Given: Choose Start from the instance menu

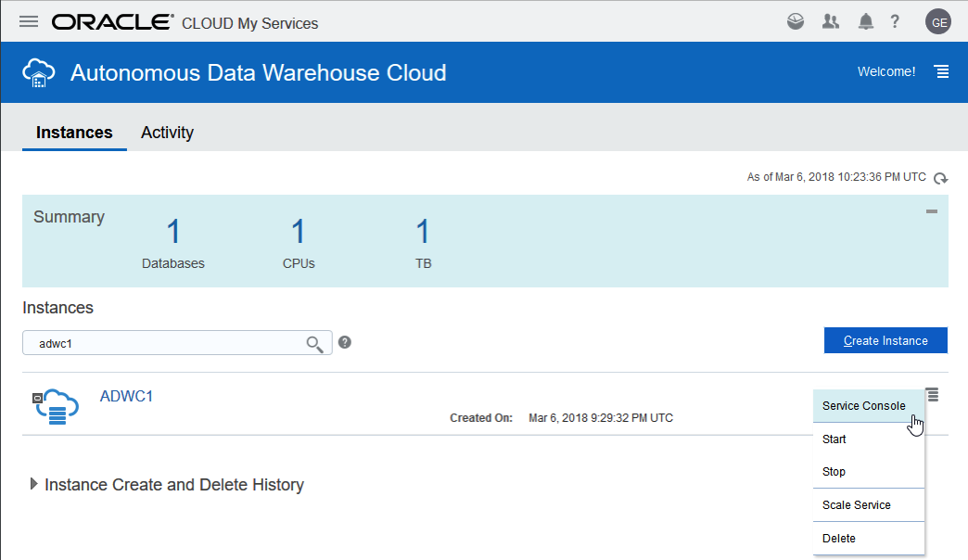Looking at the screenshot, I should (869, 439).
